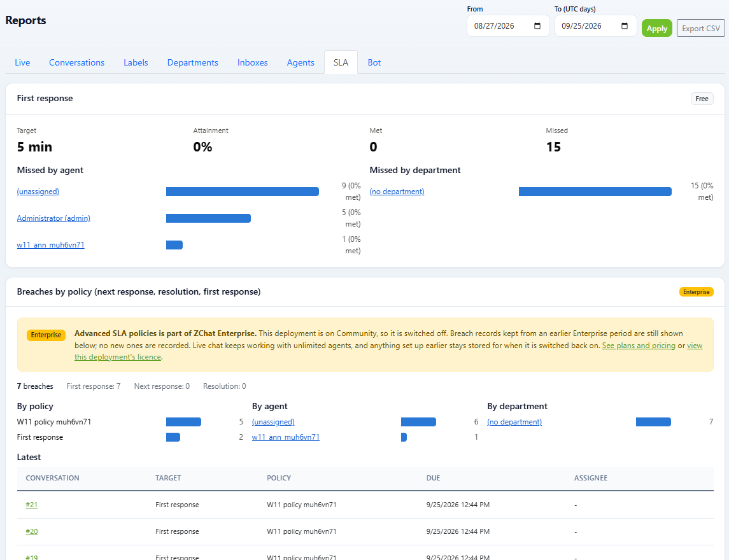Open w11_ann_muh6vn71 under Missed by agent
Image resolution: width=729 pixels, height=560 pixels.
click(51, 245)
